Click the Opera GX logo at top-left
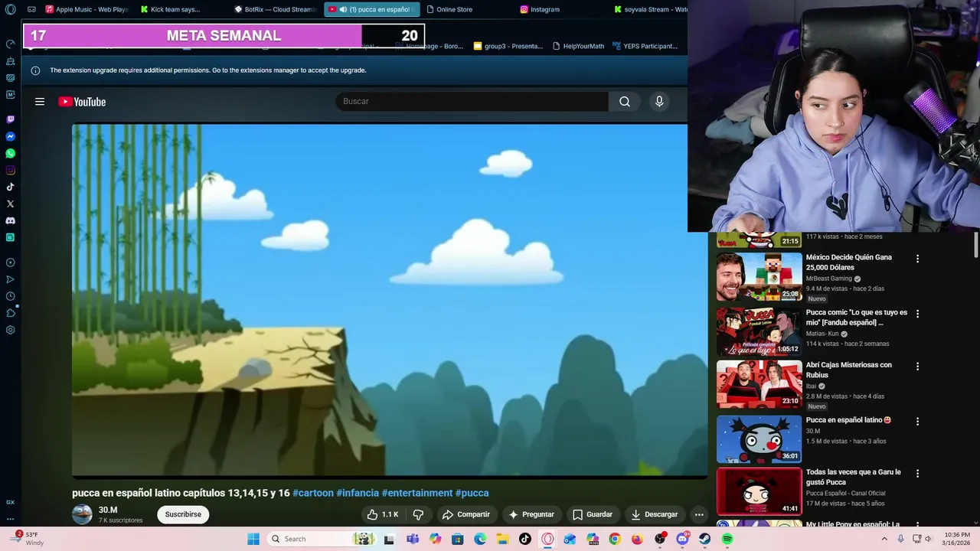Screen dimensions: 980x551 click(x=10, y=10)
